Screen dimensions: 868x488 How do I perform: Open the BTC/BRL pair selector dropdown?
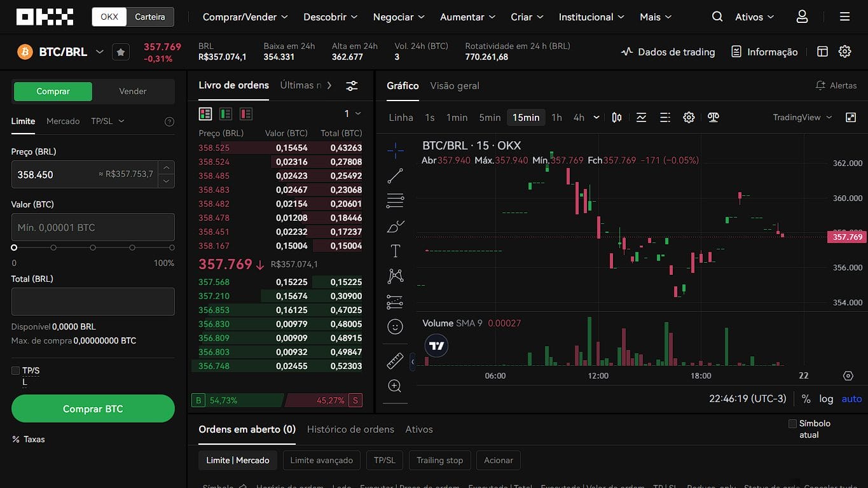(x=100, y=52)
